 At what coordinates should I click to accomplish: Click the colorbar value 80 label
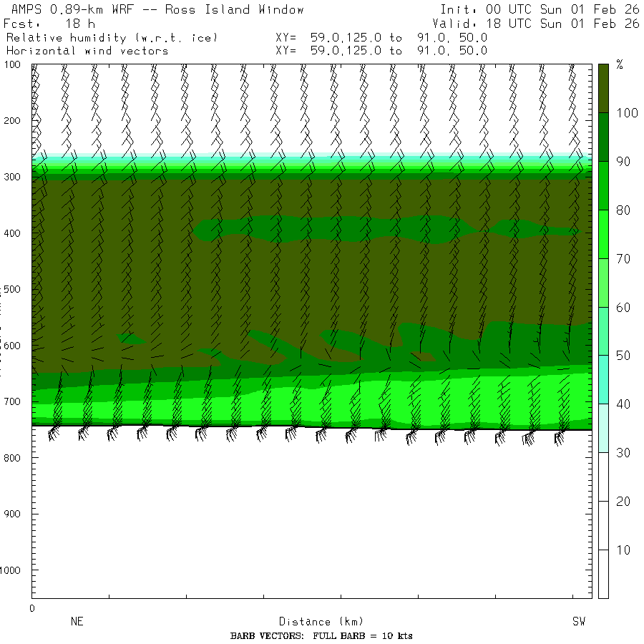click(623, 210)
